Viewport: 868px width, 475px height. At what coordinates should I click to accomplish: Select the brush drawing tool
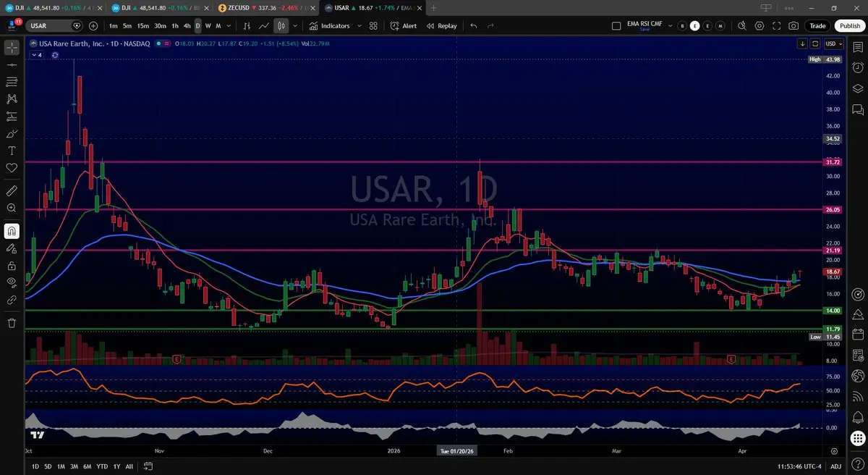click(12, 134)
